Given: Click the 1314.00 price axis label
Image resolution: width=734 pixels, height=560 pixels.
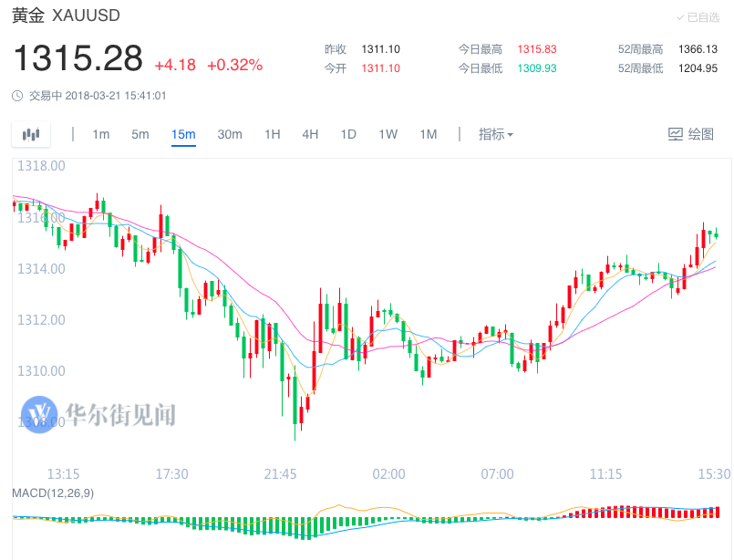Looking at the screenshot, I should (41, 269).
